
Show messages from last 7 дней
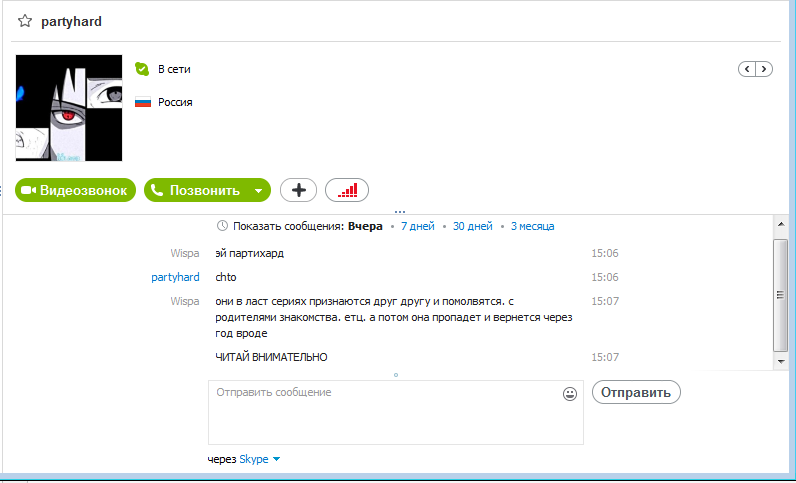417,226
